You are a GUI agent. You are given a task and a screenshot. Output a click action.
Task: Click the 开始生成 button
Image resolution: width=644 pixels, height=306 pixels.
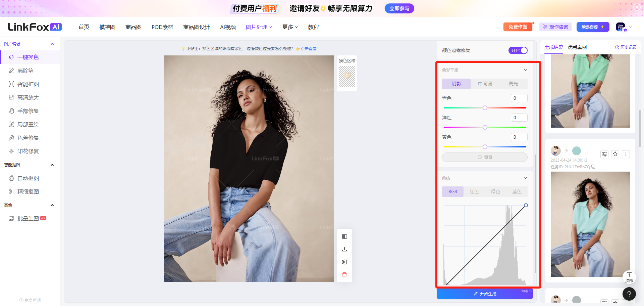[x=485, y=294]
